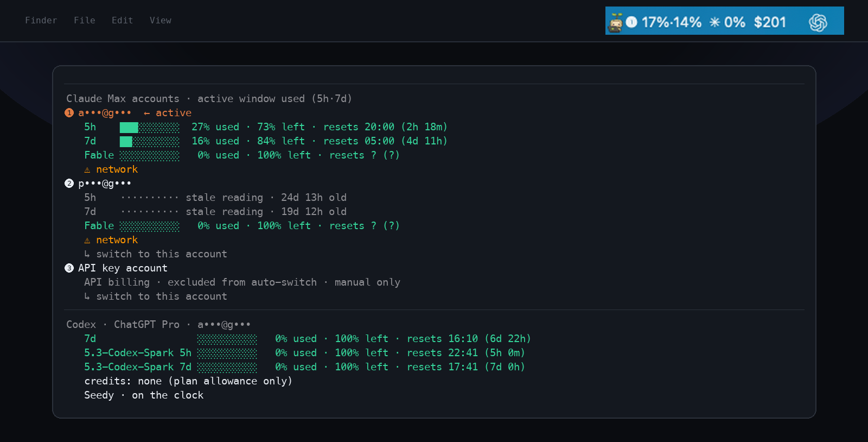Click the orange account 1 circle badge

(69, 112)
